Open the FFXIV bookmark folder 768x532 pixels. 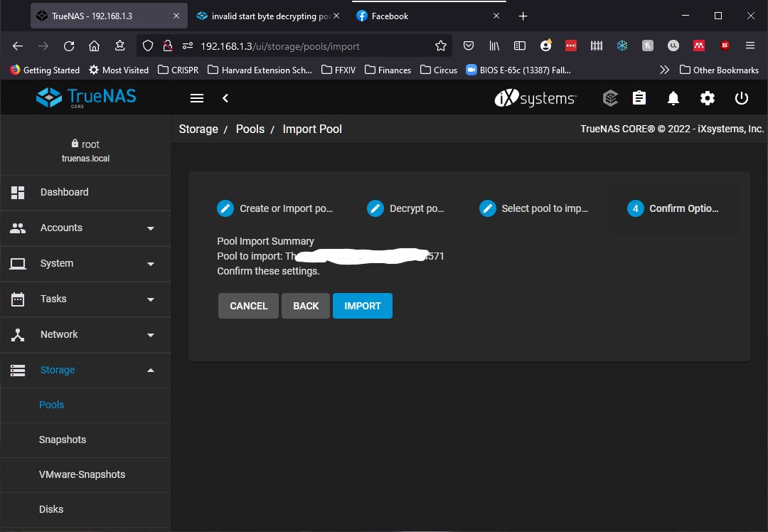338,70
